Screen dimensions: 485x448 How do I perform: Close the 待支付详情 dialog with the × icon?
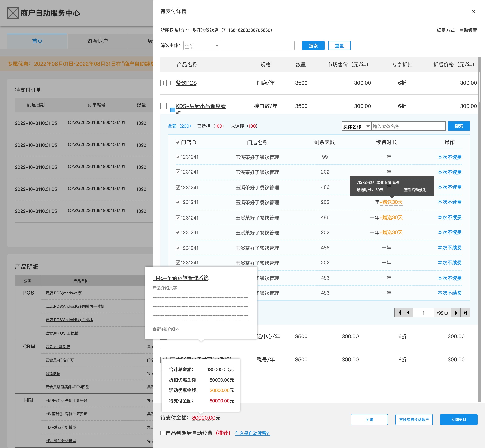pos(473,12)
